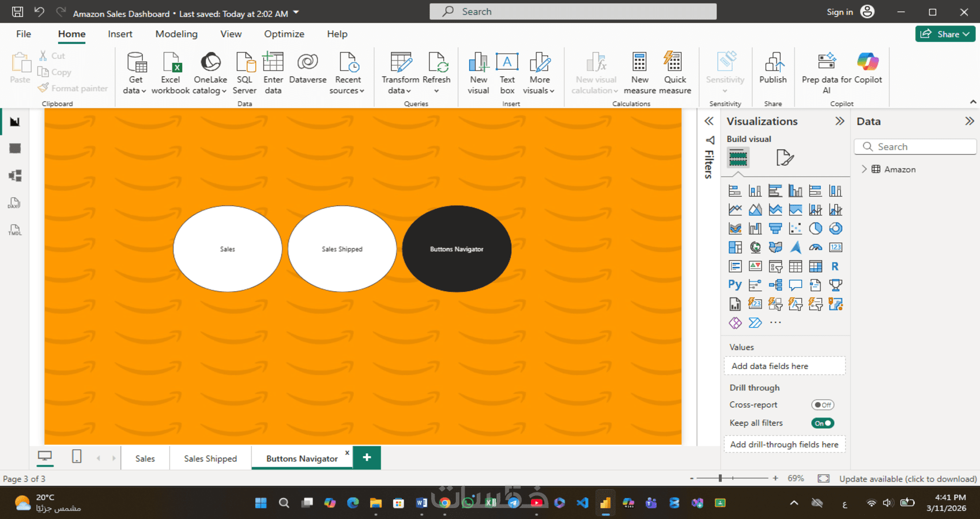Open Table view from left sidebar
Viewport: 980px width, 519px height.
click(15, 149)
